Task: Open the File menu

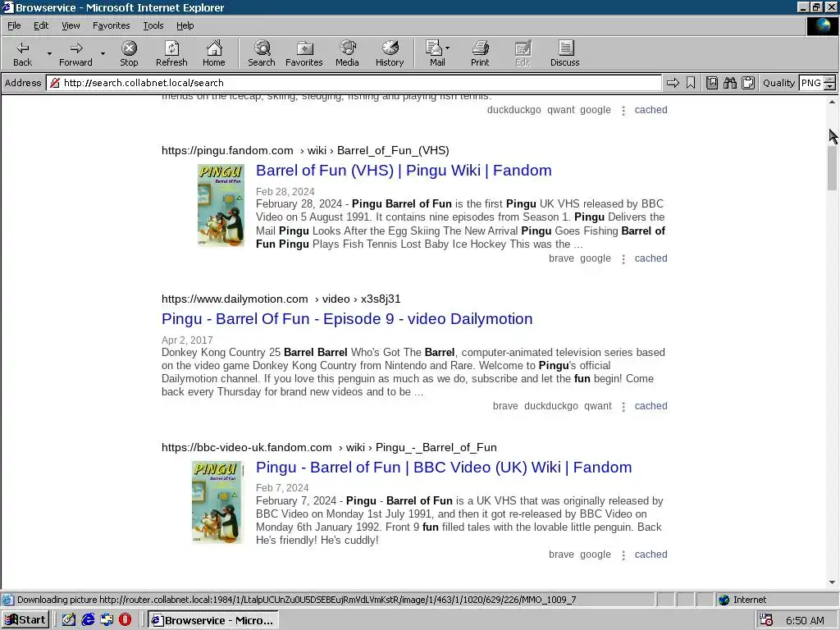Action: (x=14, y=25)
